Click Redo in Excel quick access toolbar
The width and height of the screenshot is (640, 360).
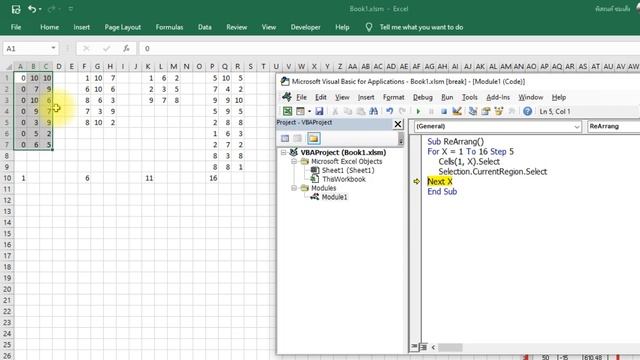click(51, 9)
